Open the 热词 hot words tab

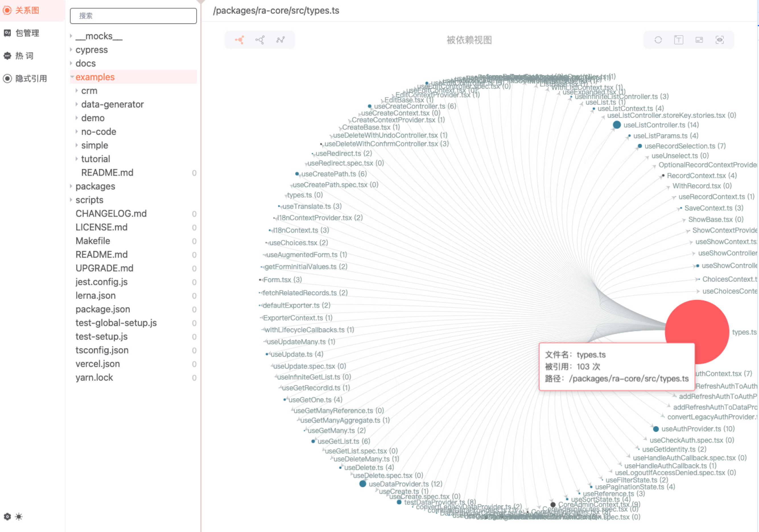click(24, 55)
